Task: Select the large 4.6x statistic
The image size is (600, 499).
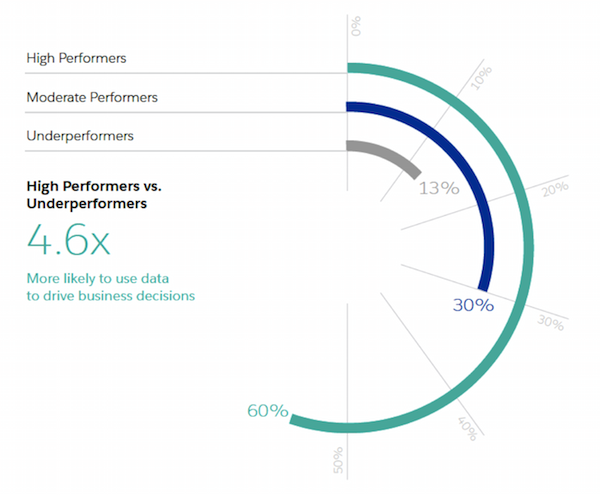Action: click(x=69, y=241)
